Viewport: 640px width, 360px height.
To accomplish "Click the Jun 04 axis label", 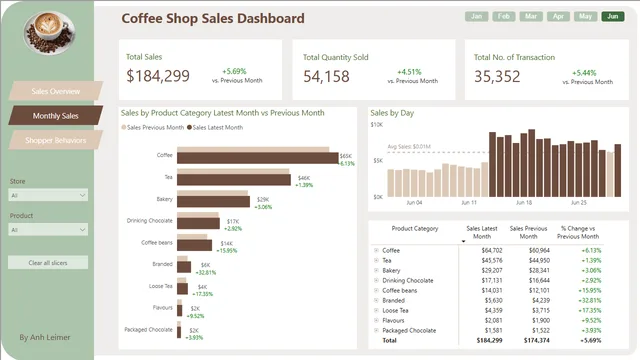I will [414, 202].
